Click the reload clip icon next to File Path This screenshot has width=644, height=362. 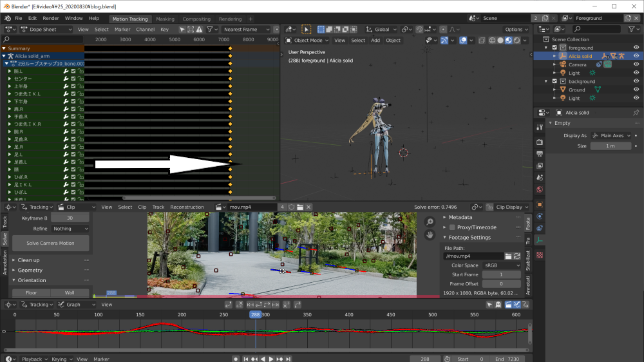(x=517, y=256)
